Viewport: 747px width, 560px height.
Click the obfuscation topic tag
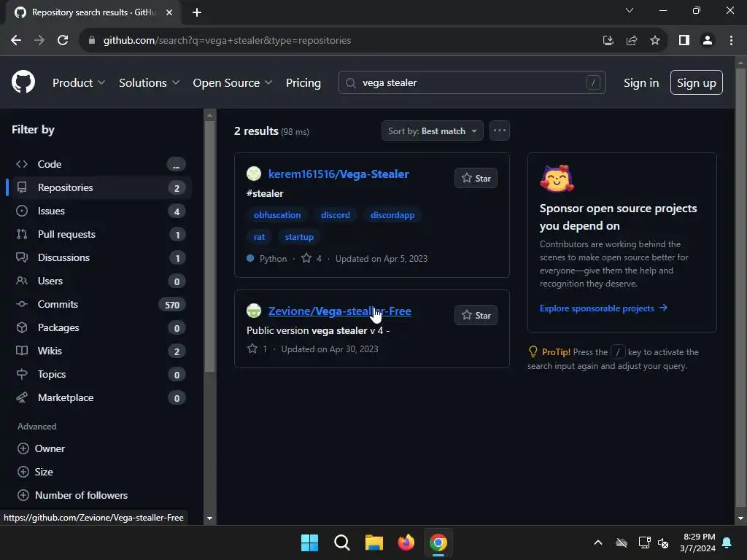pos(277,215)
